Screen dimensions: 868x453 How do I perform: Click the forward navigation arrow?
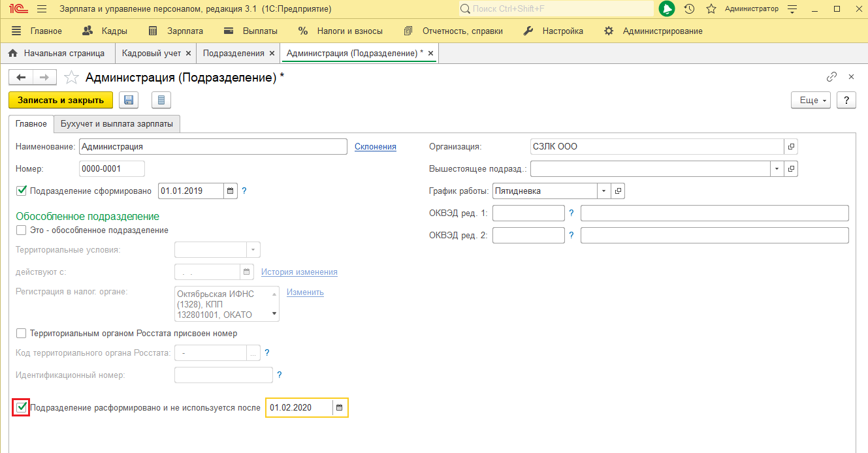[x=44, y=78]
